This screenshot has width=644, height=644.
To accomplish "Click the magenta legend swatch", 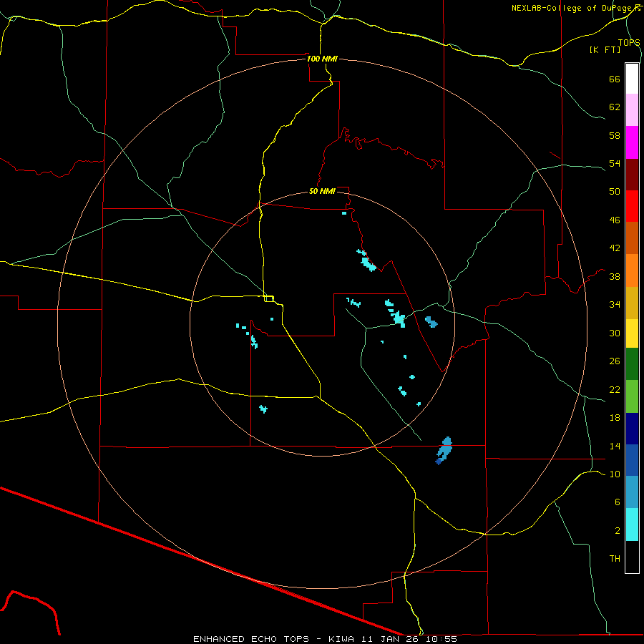I will click(x=632, y=142).
